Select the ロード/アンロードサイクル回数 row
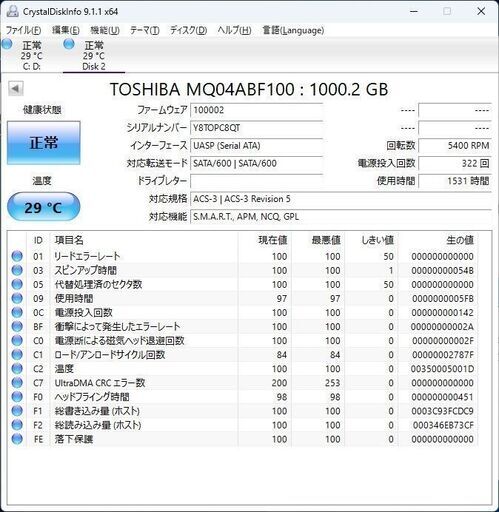499x512 pixels. coord(243,354)
